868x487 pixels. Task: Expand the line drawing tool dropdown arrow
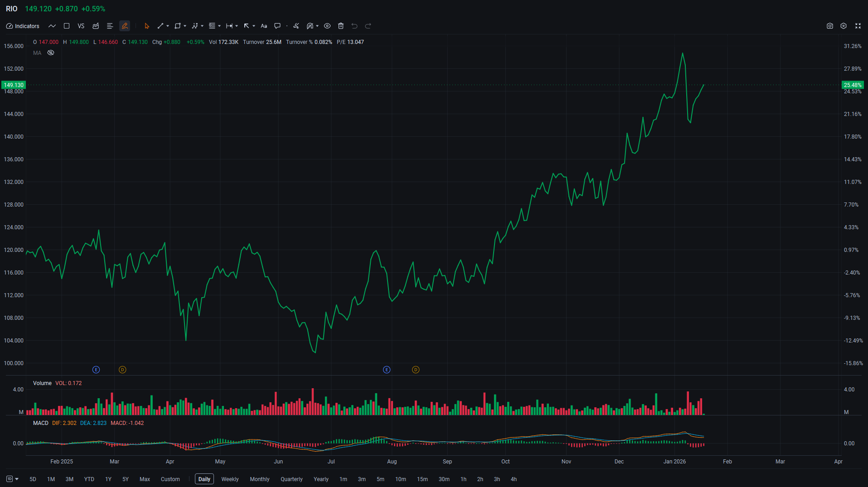(x=168, y=26)
